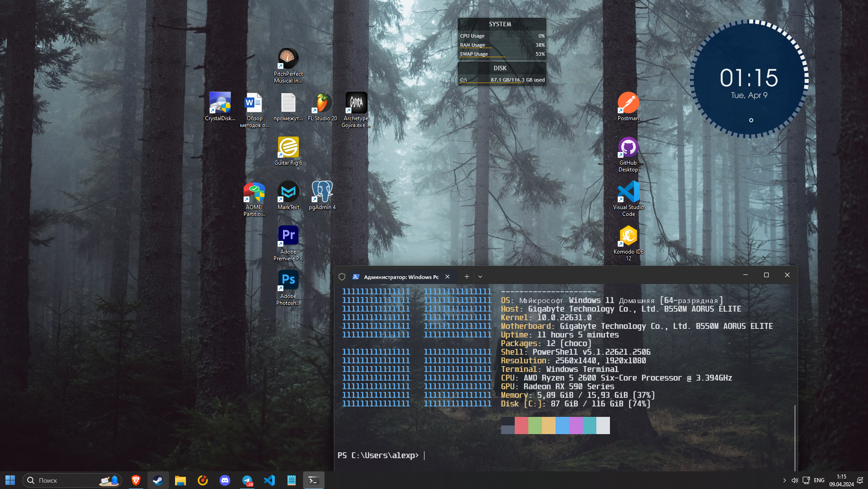The image size is (868, 489).
Task: Click the 'Kernel: 10.0.22631.0' line
Action: coord(546,318)
